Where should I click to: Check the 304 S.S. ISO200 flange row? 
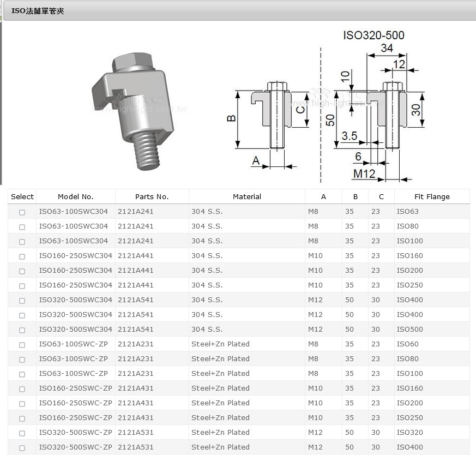22,271
